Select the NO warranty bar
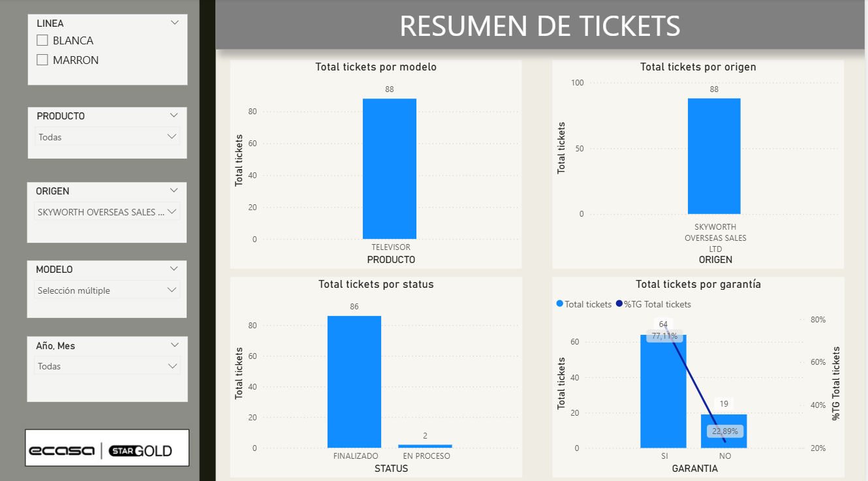This screenshot has width=868, height=481. [x=724, y=431]
